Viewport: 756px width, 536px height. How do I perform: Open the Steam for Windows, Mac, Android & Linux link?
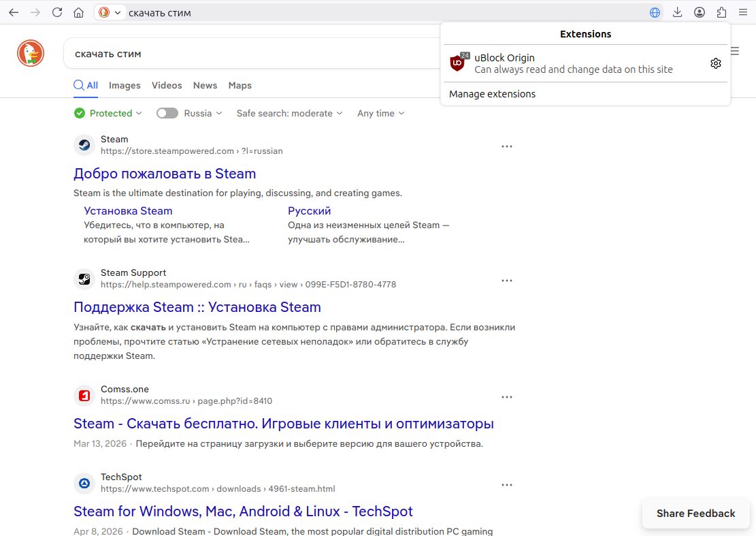[x=243, y=511]
